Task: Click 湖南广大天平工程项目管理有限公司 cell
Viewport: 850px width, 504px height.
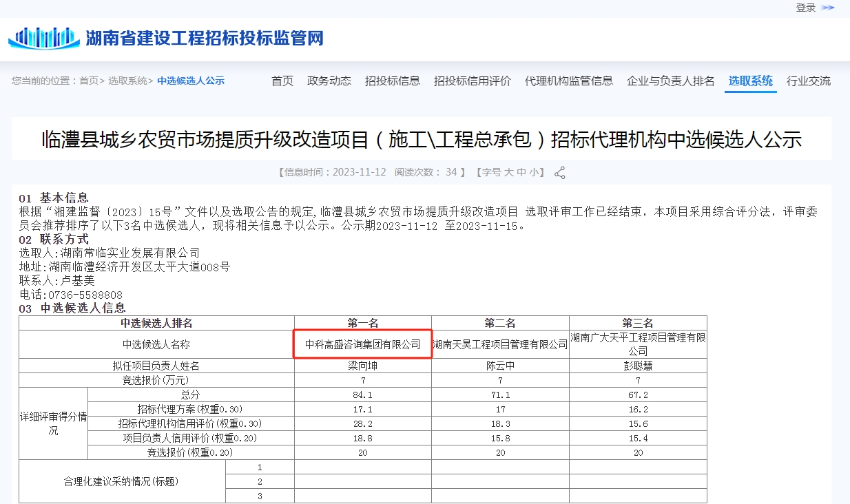Action: click(638, 344)
